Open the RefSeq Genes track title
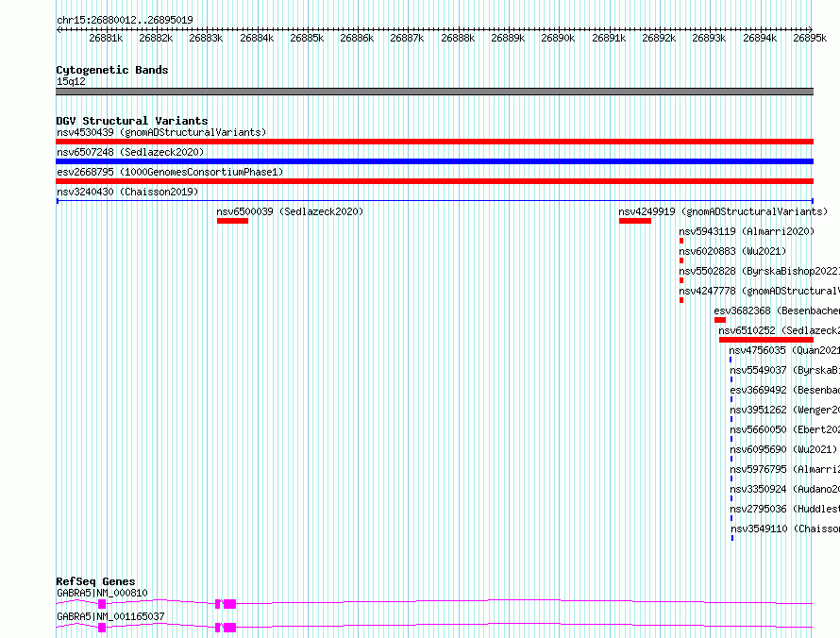Image resolution: width=840 pixels, height=638 pixels. 96,581
